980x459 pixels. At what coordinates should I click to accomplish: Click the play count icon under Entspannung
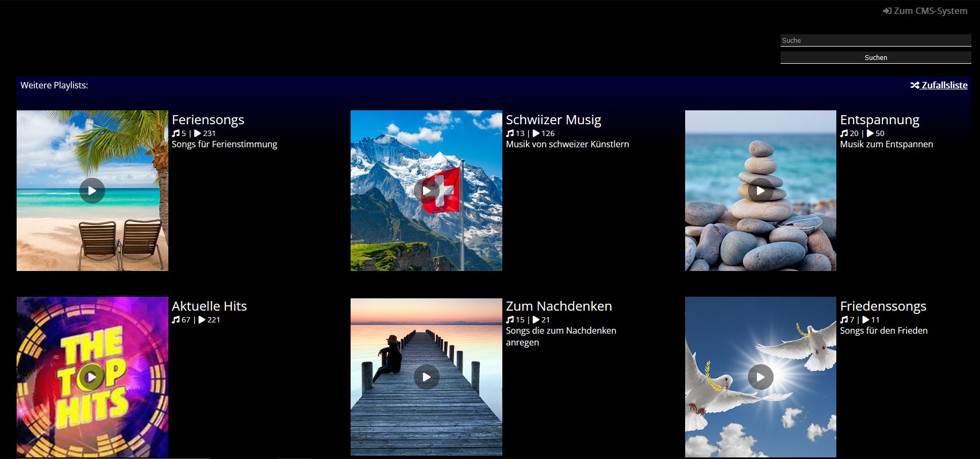[870, 133]
